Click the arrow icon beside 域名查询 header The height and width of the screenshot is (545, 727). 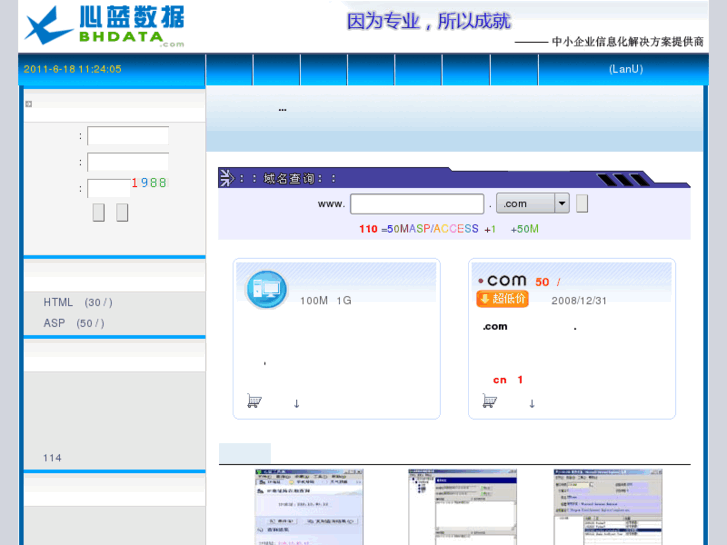click(227, 178)
